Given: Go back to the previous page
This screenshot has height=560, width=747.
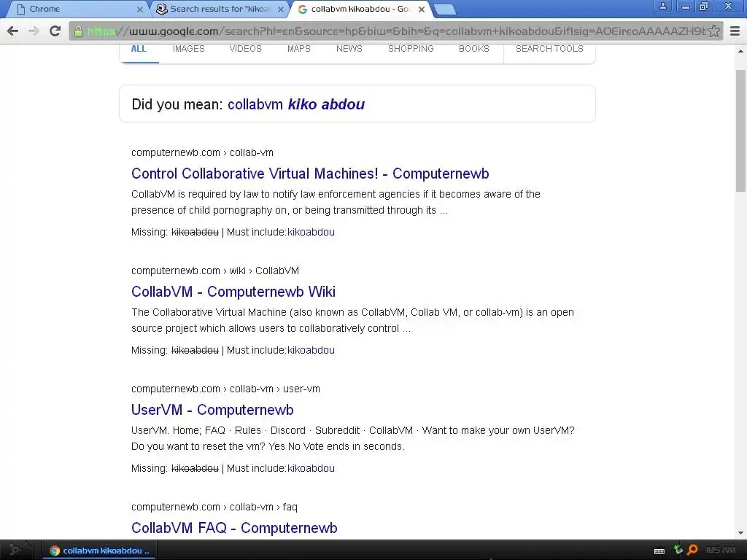Looking at the screenshot, I should 13,31.
